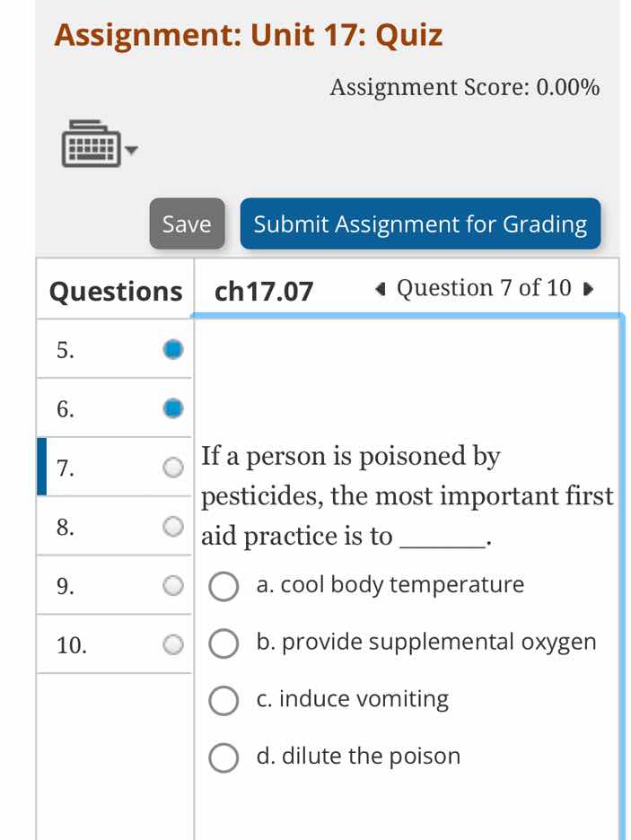
Task: Click the ch17.07 question tab
Action: pos(262,289)
